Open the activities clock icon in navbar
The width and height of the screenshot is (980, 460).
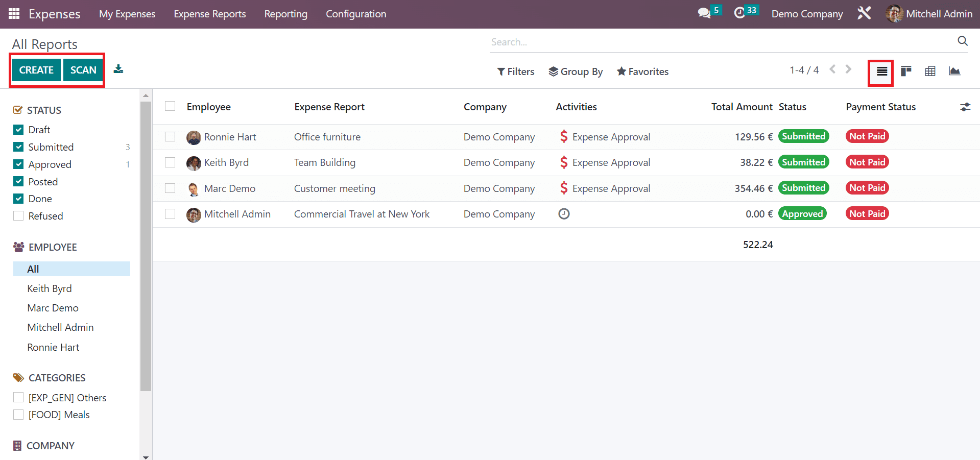point(739,13)
